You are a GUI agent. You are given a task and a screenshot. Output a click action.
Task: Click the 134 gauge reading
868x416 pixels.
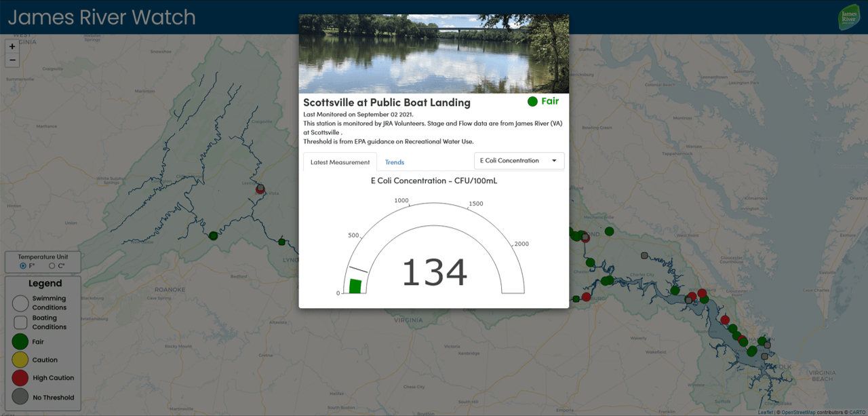tap(435, 272)
